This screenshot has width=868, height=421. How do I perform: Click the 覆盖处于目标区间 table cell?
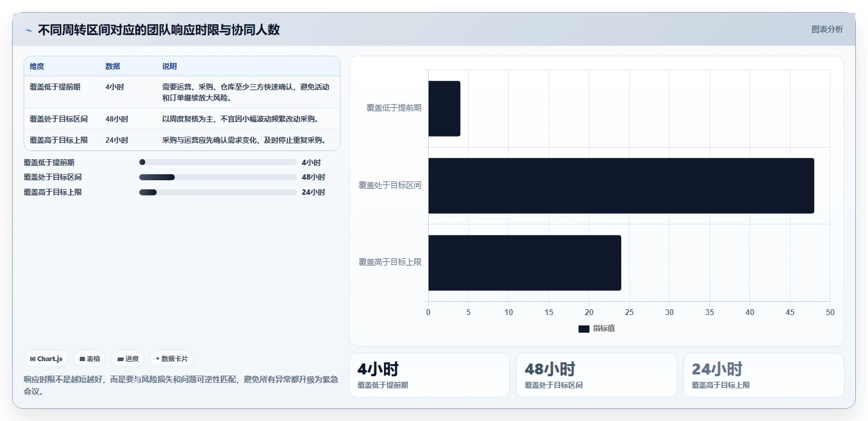click(59, 119)
